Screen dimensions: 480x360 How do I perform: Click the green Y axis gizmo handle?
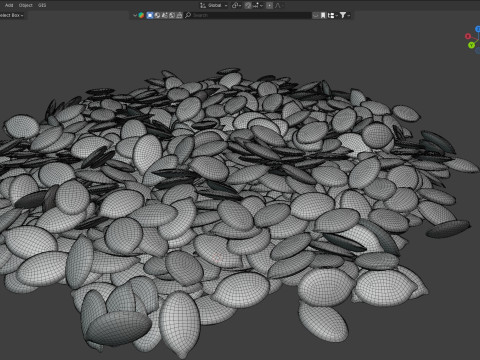tap(471, 45)
